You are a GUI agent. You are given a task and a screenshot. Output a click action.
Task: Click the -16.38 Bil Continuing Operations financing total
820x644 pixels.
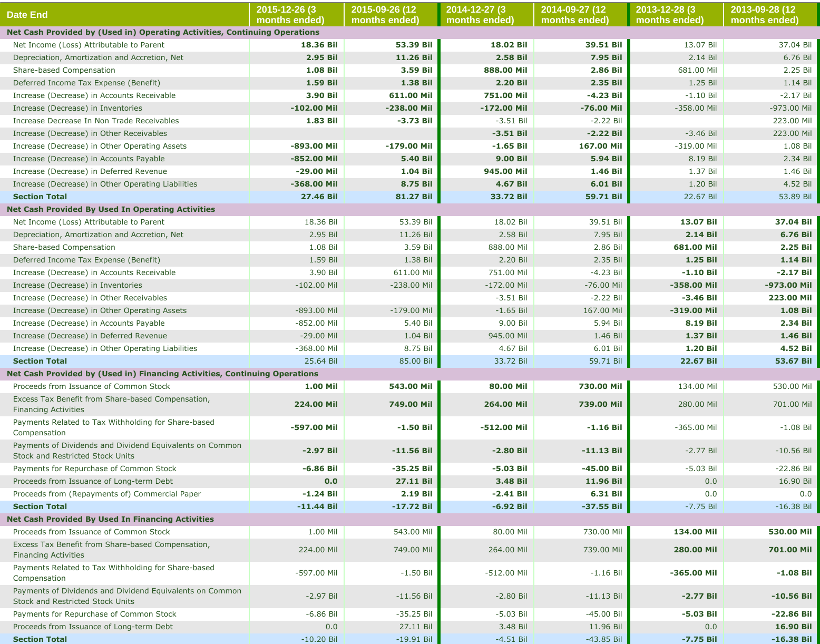[x=793, y=506]
